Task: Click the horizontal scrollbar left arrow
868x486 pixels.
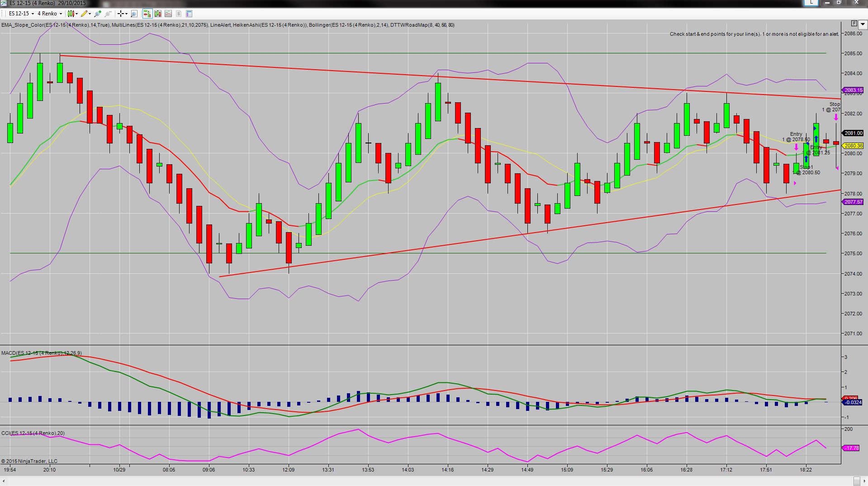Action: [x=4, y=481]
